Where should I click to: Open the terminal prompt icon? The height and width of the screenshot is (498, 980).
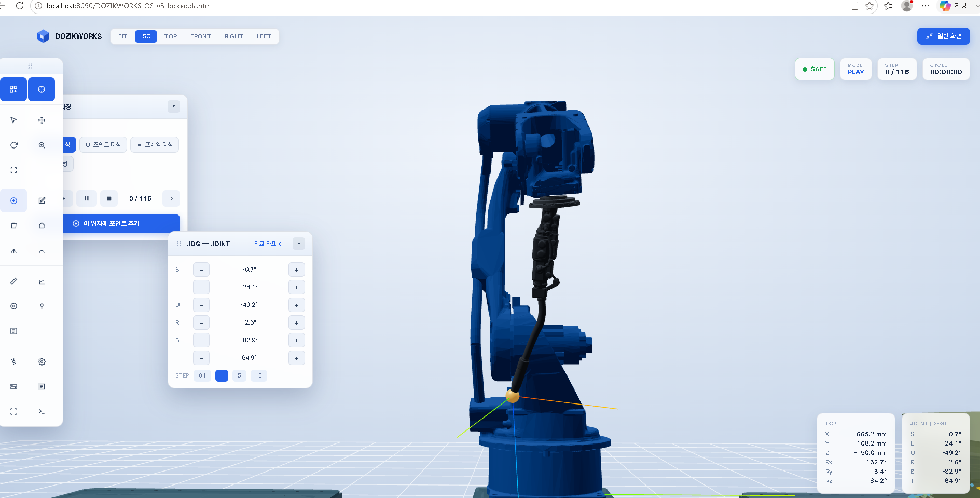[42, 412]
